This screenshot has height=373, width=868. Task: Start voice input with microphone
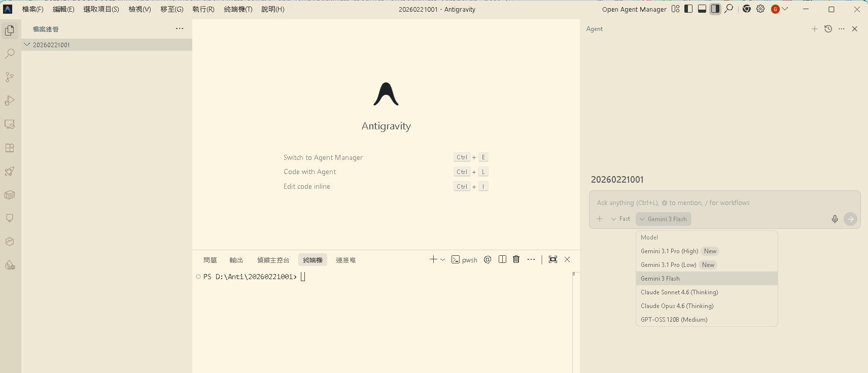835,219
